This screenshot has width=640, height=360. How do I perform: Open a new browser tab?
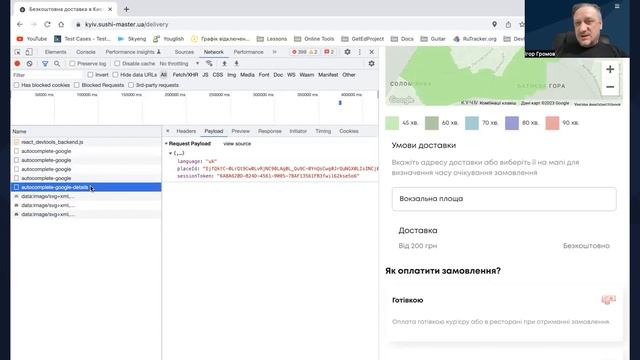pos(127,9)
